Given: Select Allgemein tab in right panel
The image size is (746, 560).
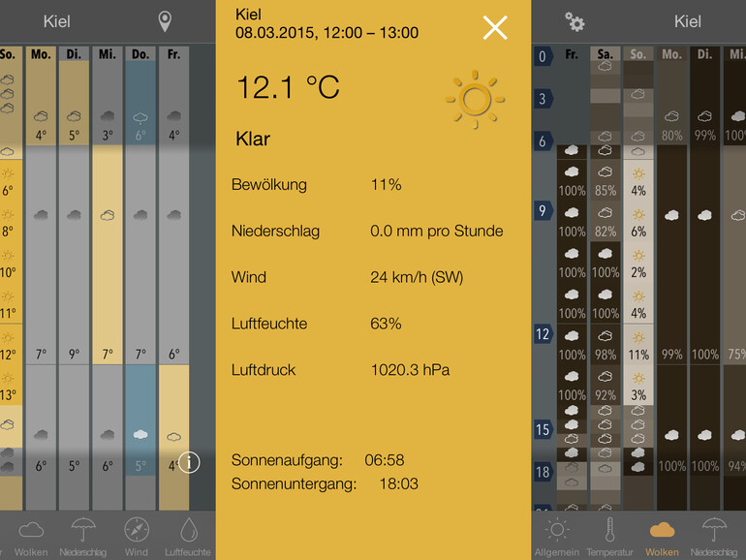Looking at the screenshot, I should click(557, 538).
